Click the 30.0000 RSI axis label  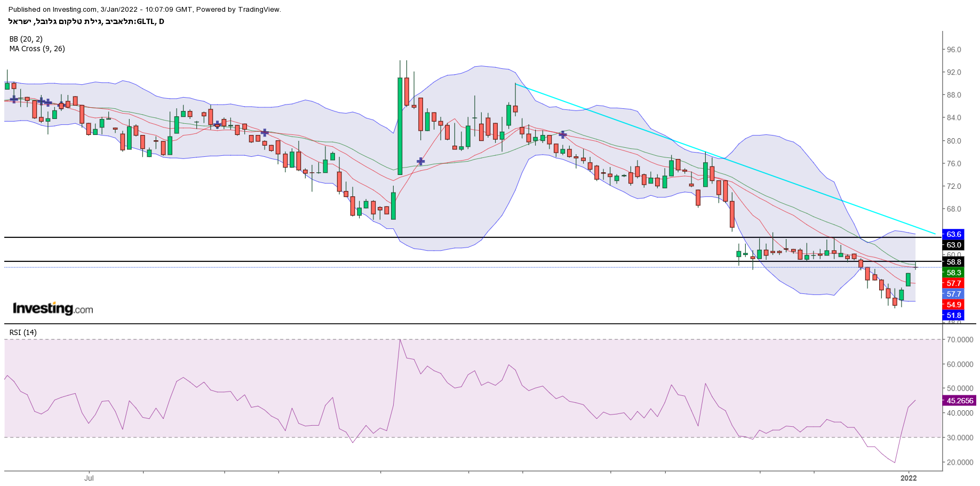[x=960, y=437]
